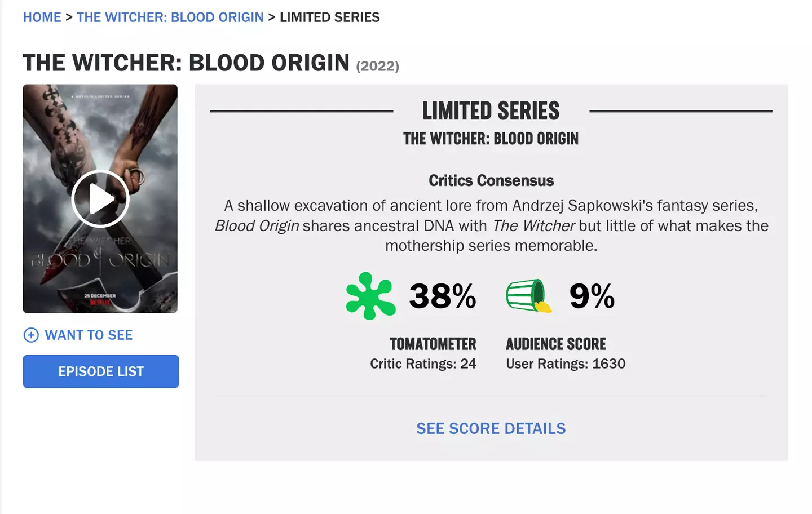
Task: Select the AUDIENCE SCORE label
Action: pyautogui.click(x=557, y=344)
